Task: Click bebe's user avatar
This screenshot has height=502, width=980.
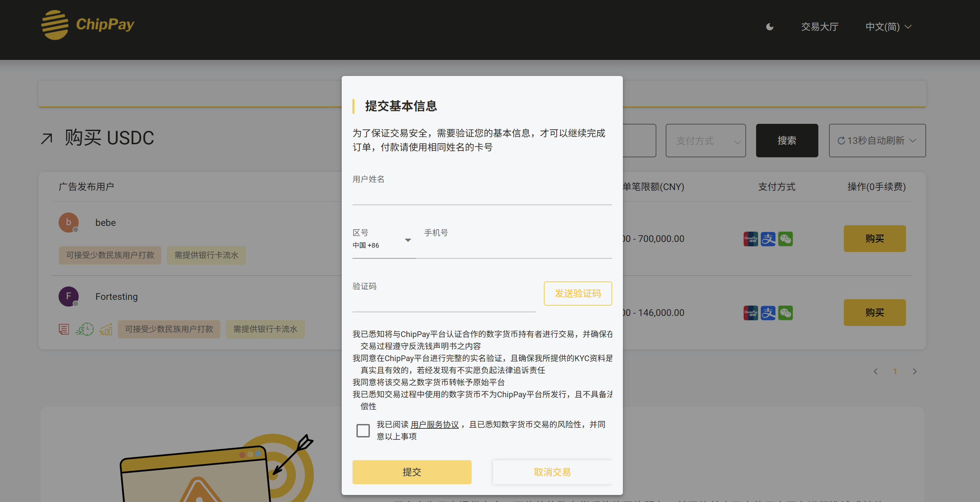Action: pos(69,223)
